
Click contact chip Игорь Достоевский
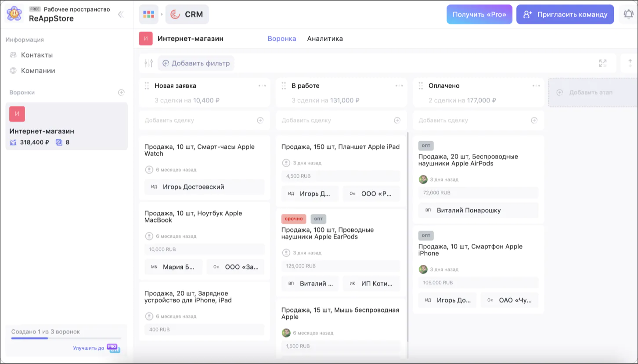point(205,187)
